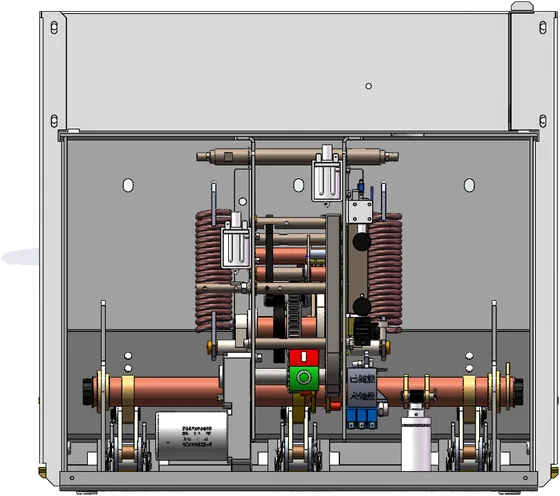560x496 pixels.
Task: Click the green opening button marked O
Action: (304, 379)
